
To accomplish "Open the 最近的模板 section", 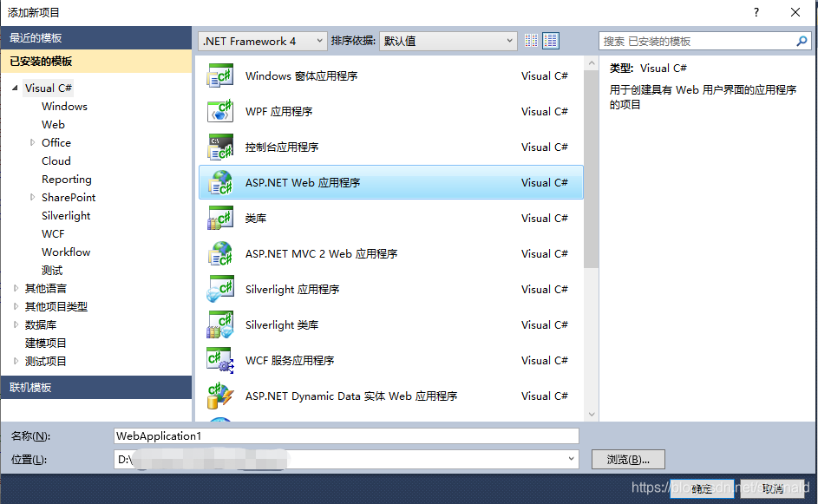I will tap(96, 37).
